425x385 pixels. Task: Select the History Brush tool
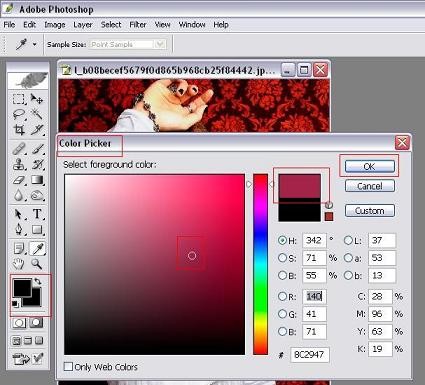tap(37, 164)
